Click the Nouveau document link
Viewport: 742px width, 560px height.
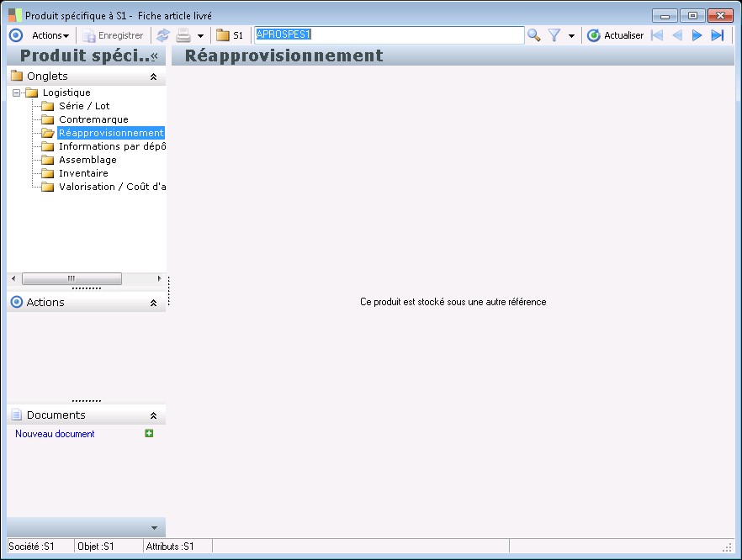coord(55,434)
